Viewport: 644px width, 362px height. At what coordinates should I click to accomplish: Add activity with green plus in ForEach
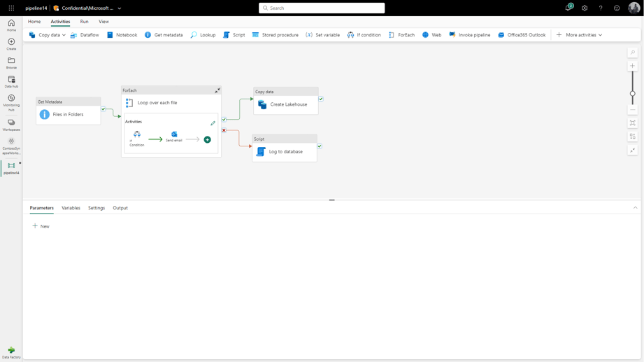tap(208, 139)
